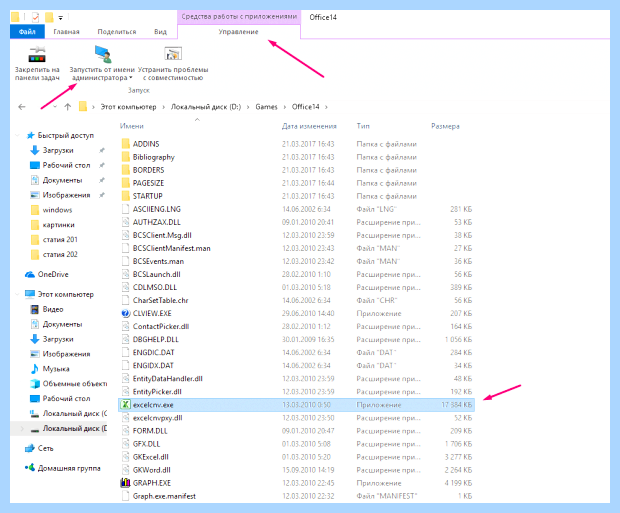Select картинки folder in sidebar
The width and height of the screenshot is (620, 513).
[x=59, y=225]
